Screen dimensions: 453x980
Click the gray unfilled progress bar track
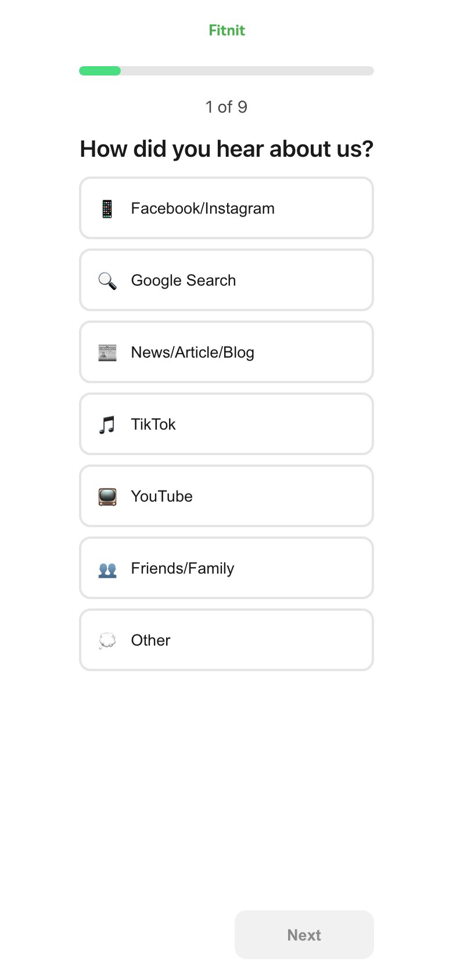coord(247,71)
